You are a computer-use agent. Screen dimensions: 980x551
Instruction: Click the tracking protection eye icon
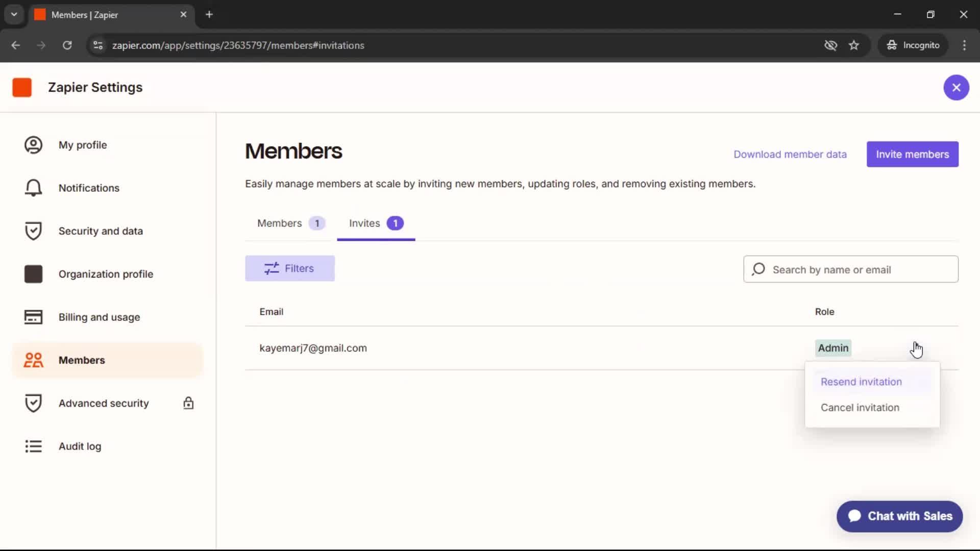[830, 45]
